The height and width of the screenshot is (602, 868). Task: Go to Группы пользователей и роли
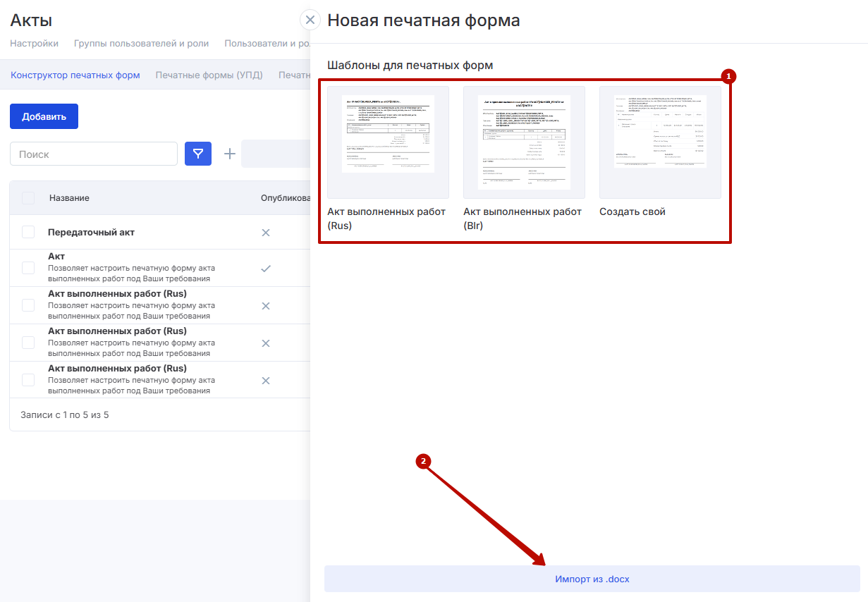pos(141,43)
